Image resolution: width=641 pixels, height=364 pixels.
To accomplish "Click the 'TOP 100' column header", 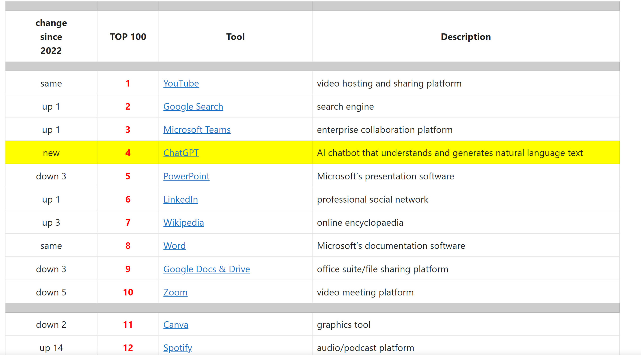I will pyautogui.click(x=128, y=37).
